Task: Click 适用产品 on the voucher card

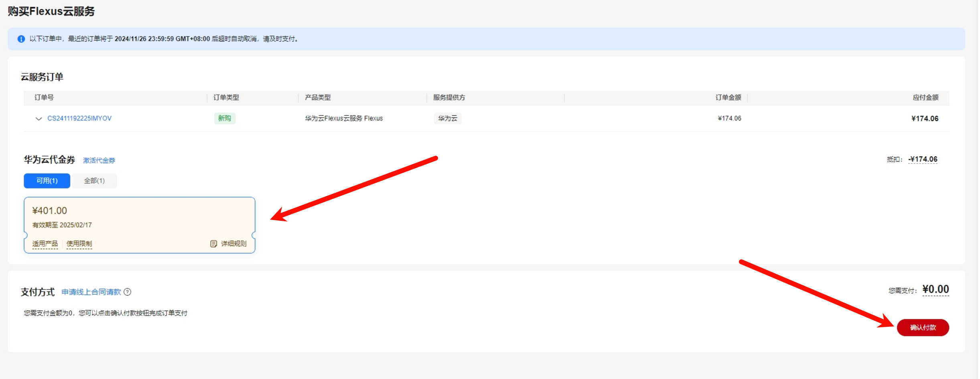Action: click(45, 244)
